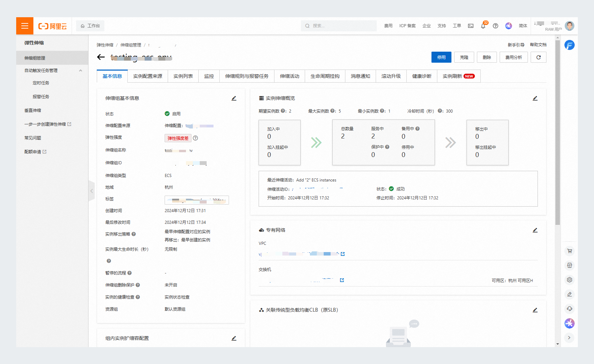The height and width of the screenshot is (364, 594).
Task: Open the 健康诊断 tab
Action: [422, 76]
